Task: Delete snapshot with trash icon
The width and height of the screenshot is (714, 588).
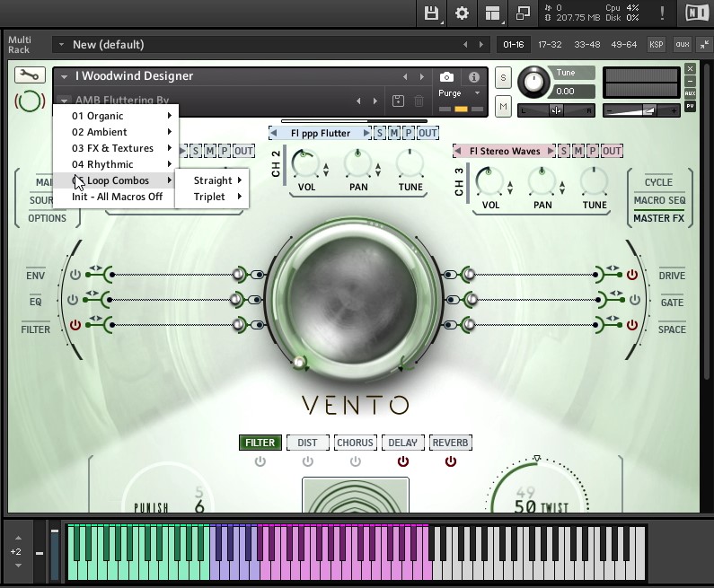Action: tap(419, 101)
